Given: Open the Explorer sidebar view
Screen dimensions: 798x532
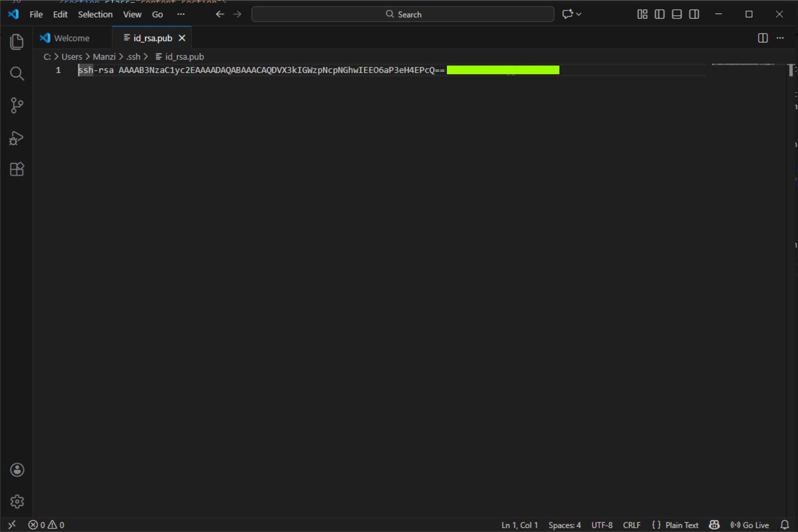Looking at the screenshot, I should point(16,42).
